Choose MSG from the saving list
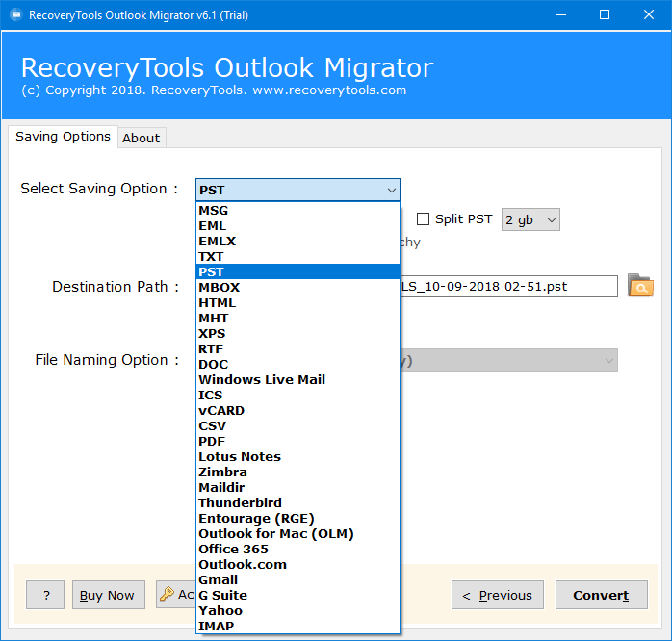Viewport: 672px width, 641px height. pos(297,211)
